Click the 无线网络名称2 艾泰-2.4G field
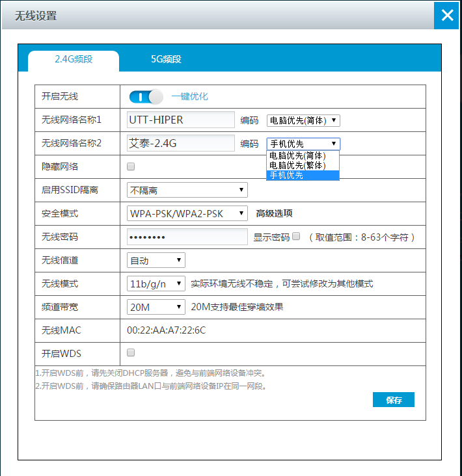The image size is (462, 476). 180,143
